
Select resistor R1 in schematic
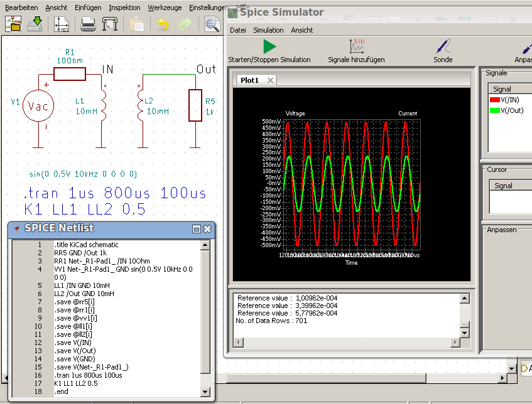tap(70, 74)
